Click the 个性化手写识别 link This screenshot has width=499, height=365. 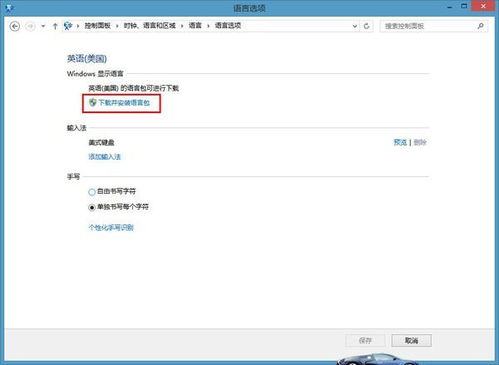(111, 228)
